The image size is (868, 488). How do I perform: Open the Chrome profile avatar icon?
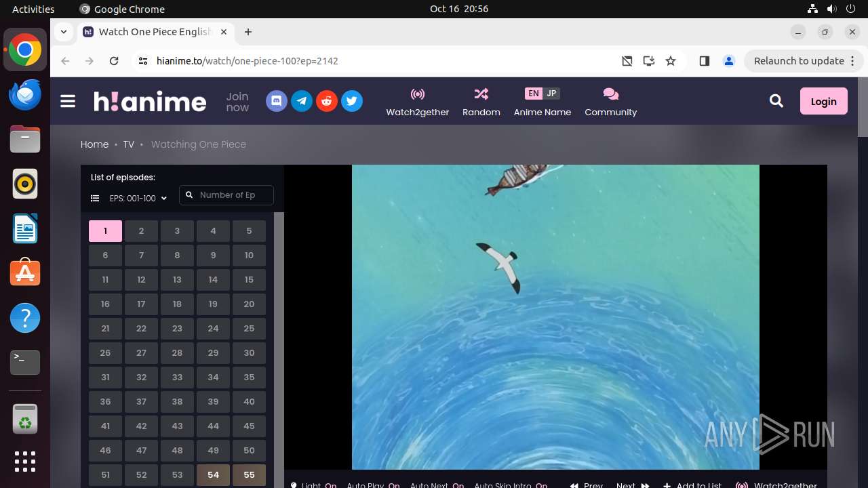click(x=729, y=61)
